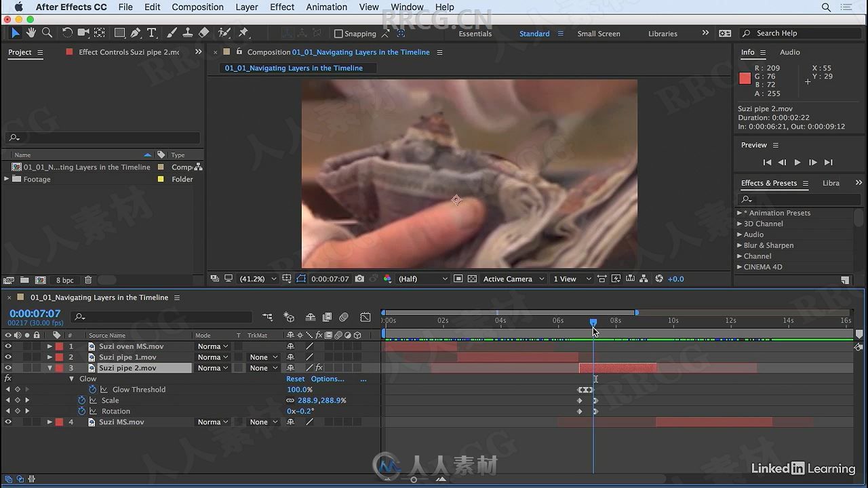Viewport: 868px width, 488px height.
Task: Expand the Footage folder
Action: pos(7,179)
